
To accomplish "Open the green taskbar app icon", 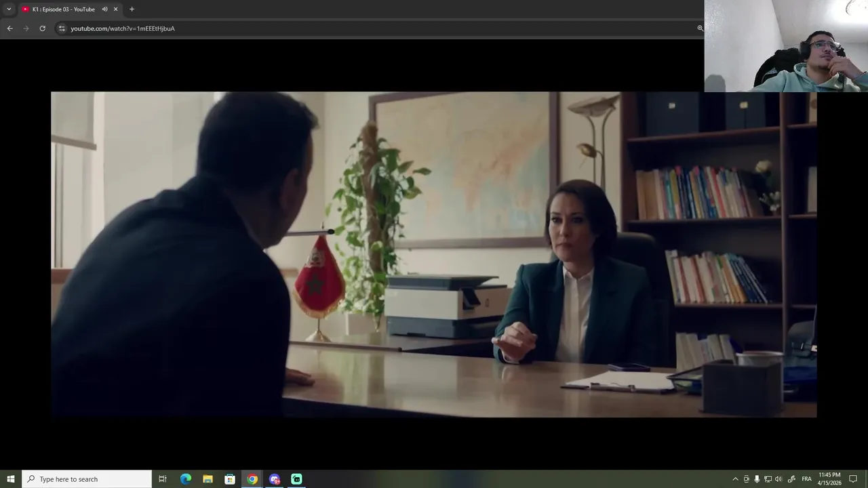I will (296, 479).
